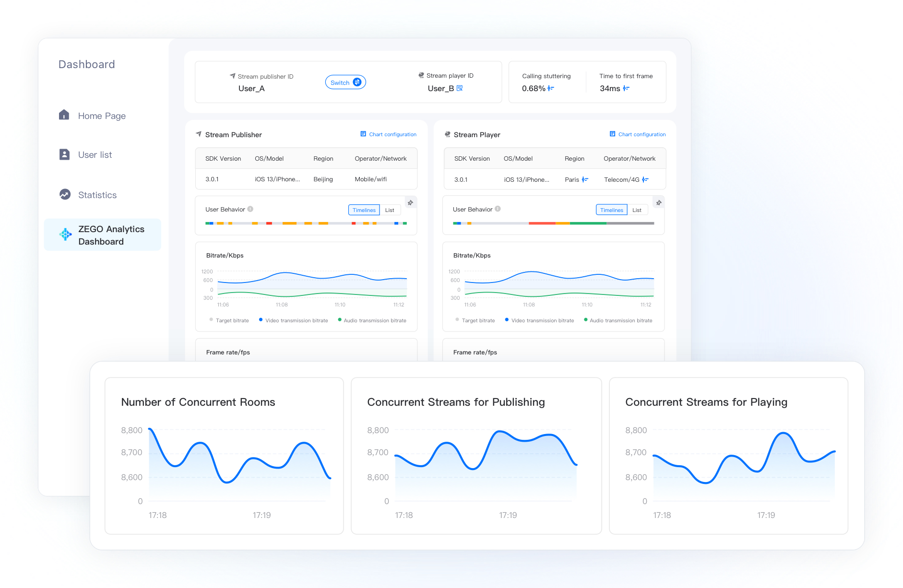Image resolution: width=903 pixels, height=588 pixels.
Task: Click the ZEGO Analytics logo icon
Action: click(x=65, y=235)
